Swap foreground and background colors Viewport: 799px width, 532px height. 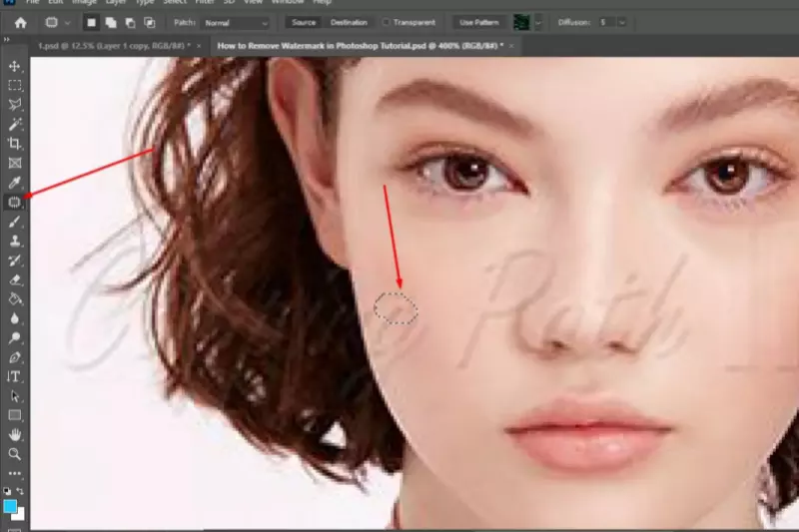point(20,491)
